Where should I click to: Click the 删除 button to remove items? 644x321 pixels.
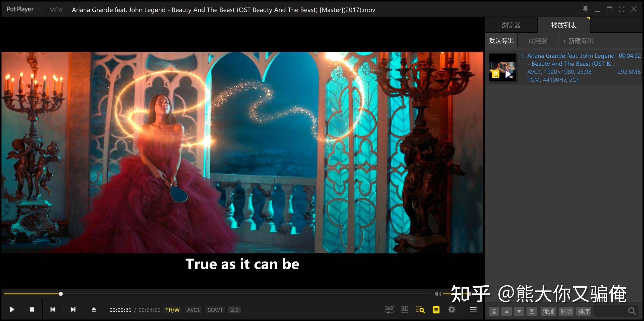[566, 311]
